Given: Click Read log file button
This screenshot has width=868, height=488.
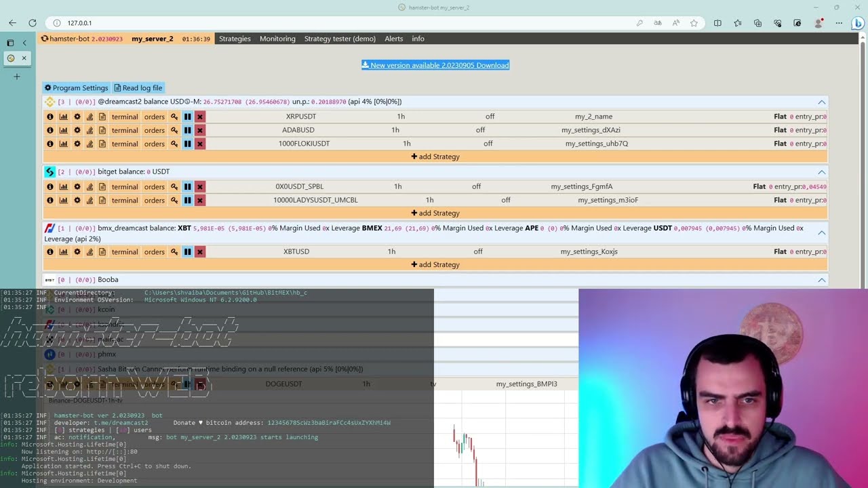Looking at the screenshot, I should click(x=138, y=88).
